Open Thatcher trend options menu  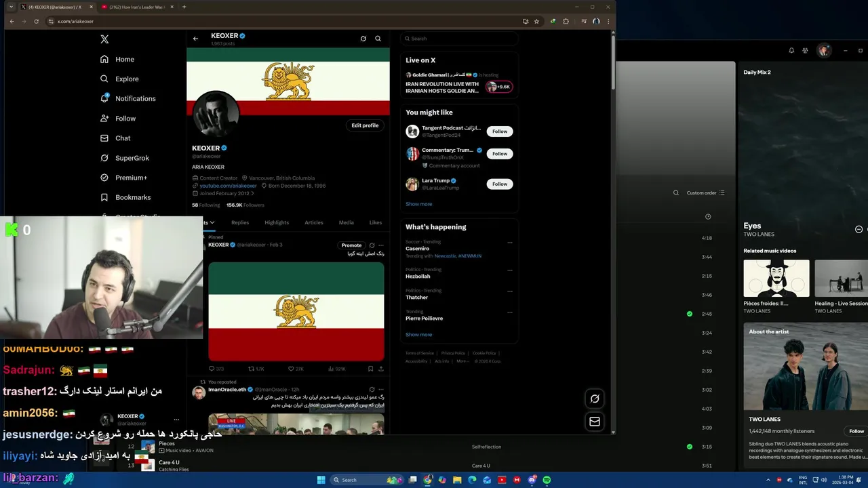point(510,291)
